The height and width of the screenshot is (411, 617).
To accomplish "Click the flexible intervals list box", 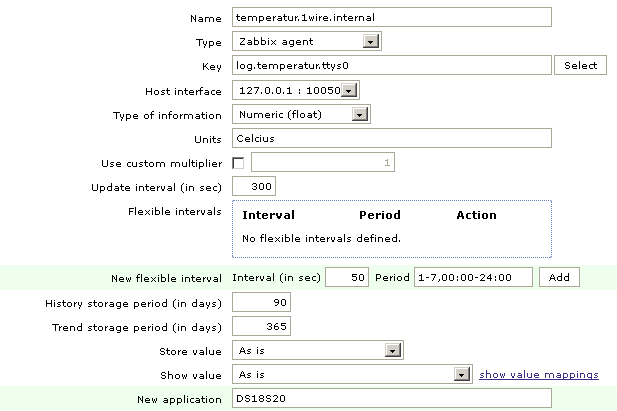I will 391,229.
